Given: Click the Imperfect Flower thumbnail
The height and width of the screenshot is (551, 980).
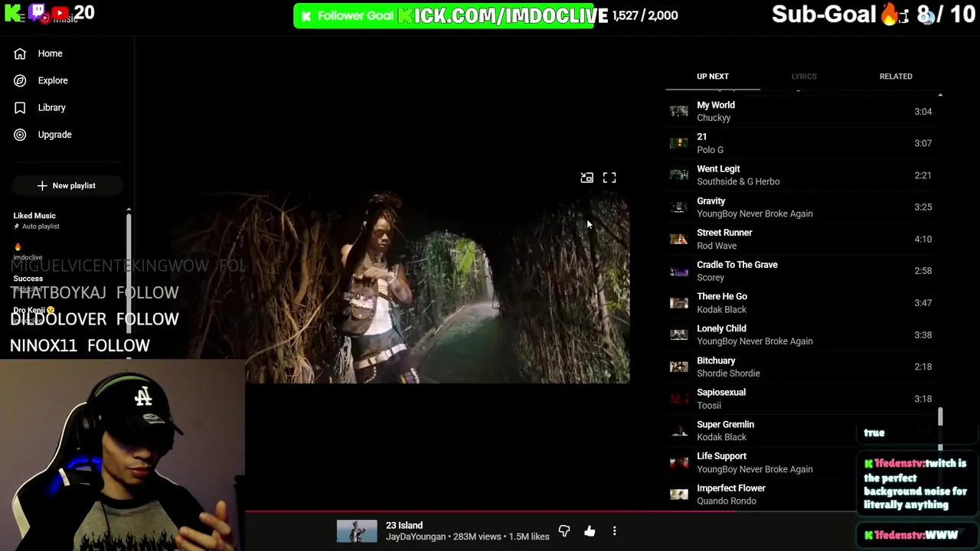Looking at the screenshot, I should pos(679,494).
